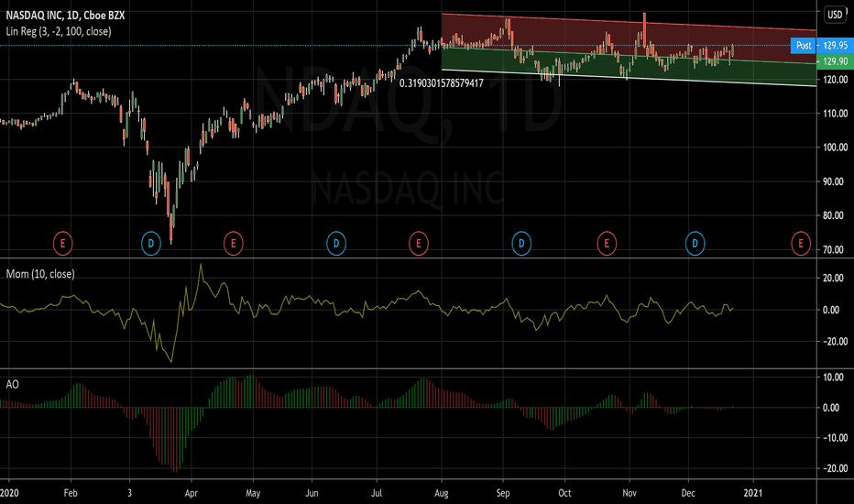The width and height of the screenshot is (854, 504).
Task: Click the 110.00 price axis label
Action: [835, 114]
